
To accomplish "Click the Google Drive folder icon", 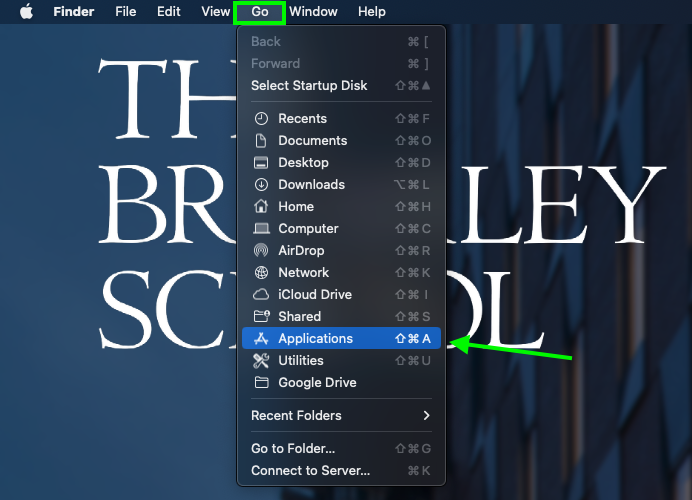I will 261,382.
